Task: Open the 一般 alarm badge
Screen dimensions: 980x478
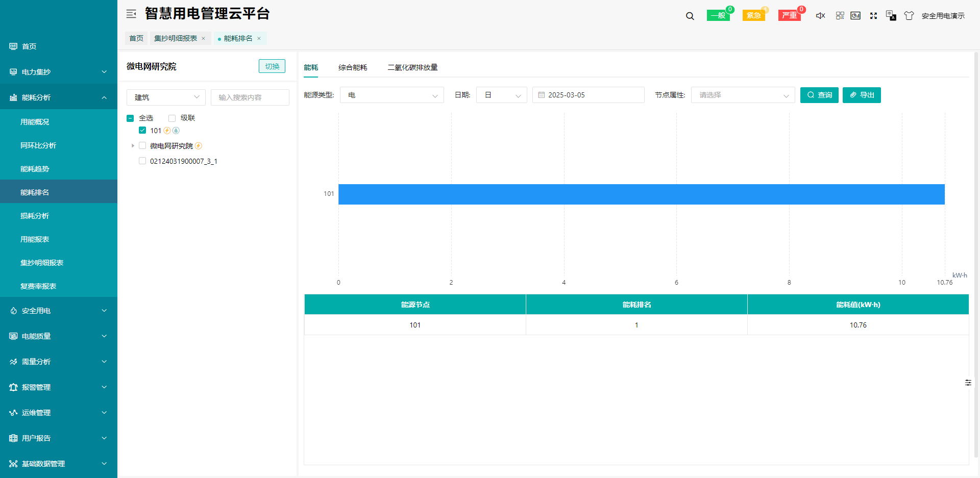Action: pyautogui.click(x=718, y=15)
